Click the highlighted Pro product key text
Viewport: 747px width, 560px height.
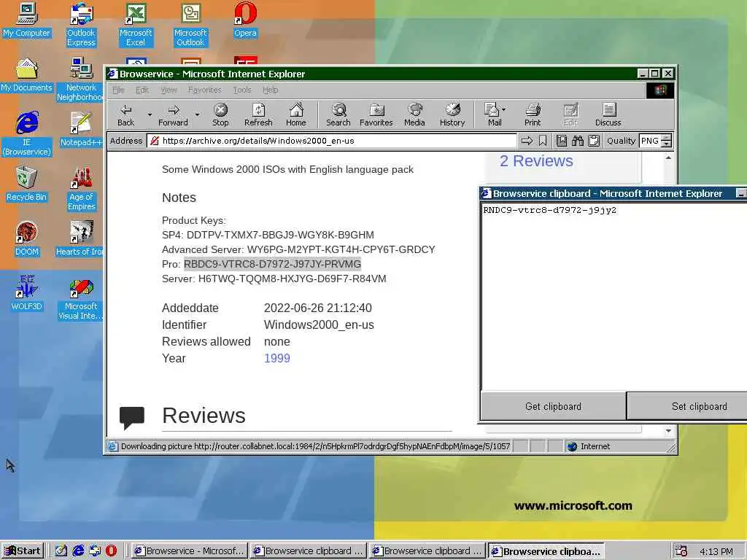coord(273,264)
